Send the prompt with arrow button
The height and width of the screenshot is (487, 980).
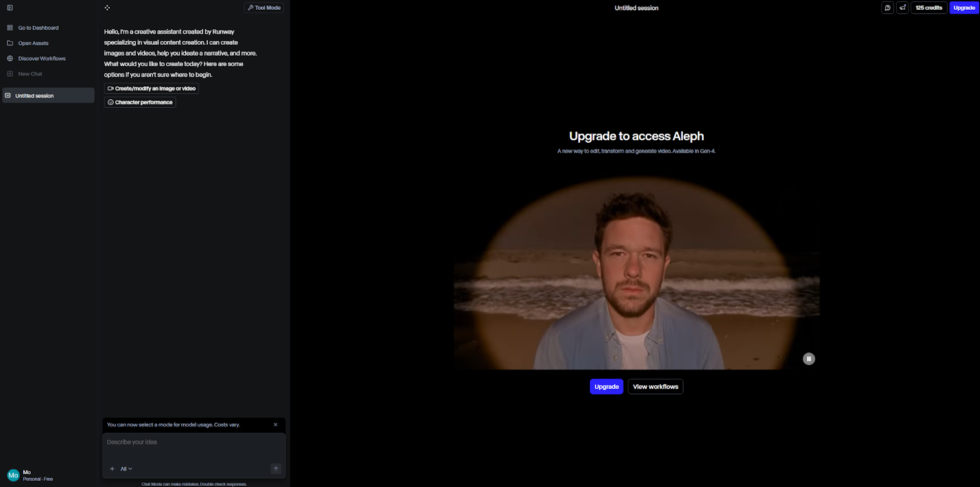click(x=276, y=469)
